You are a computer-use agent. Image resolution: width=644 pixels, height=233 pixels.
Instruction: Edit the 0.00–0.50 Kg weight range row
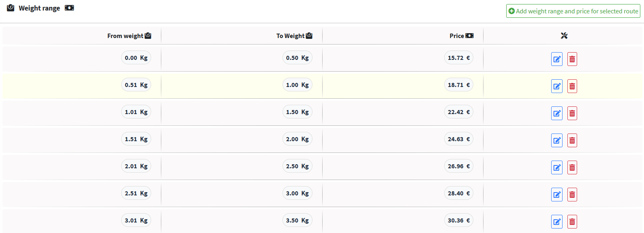[557, 59]
